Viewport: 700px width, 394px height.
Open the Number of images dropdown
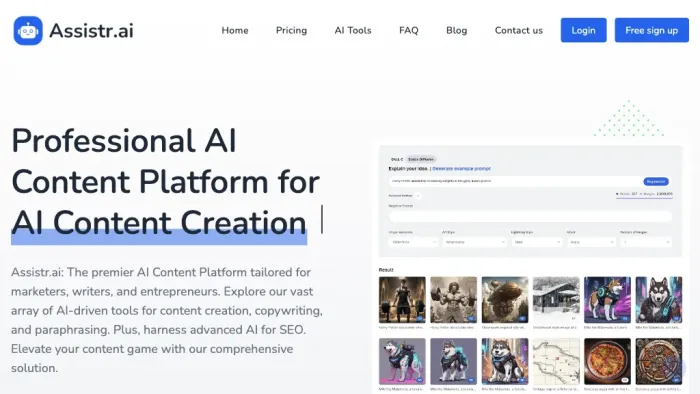coord(646,242)
